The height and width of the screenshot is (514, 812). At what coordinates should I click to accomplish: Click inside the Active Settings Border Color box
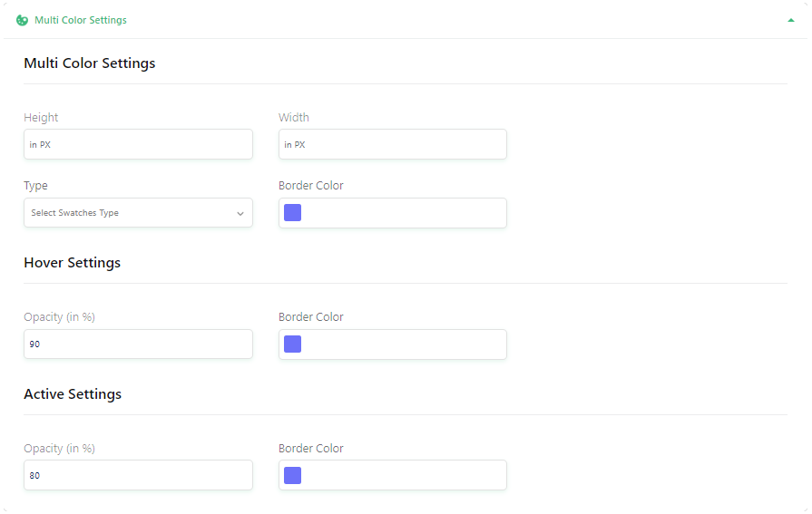click(x=393, y=475)
